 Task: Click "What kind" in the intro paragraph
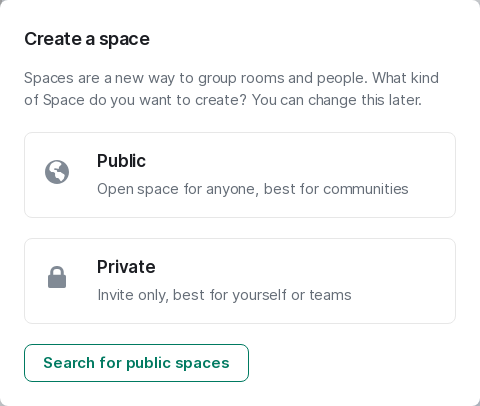click(405, 78)
